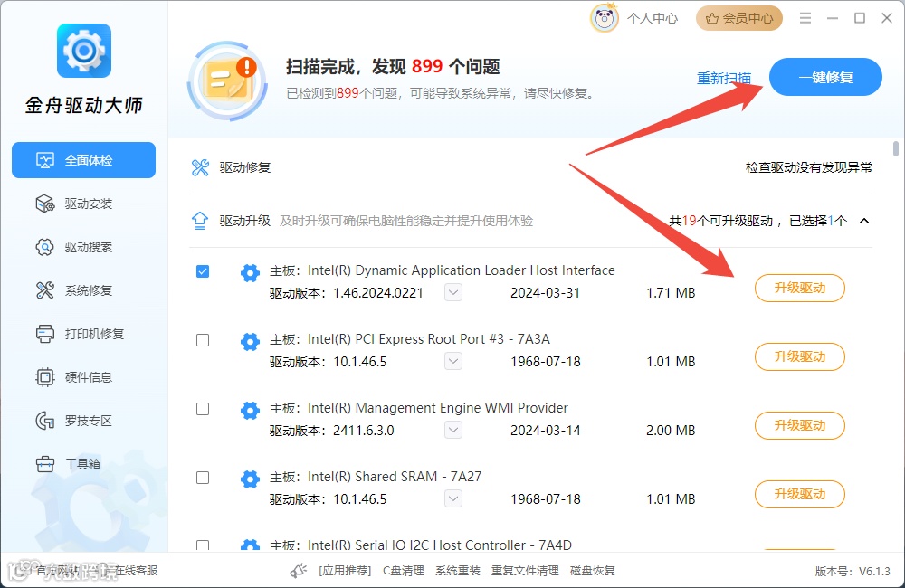
Task: Click the 驱动升级 upload arrow icon
Action: pos(200,221)
